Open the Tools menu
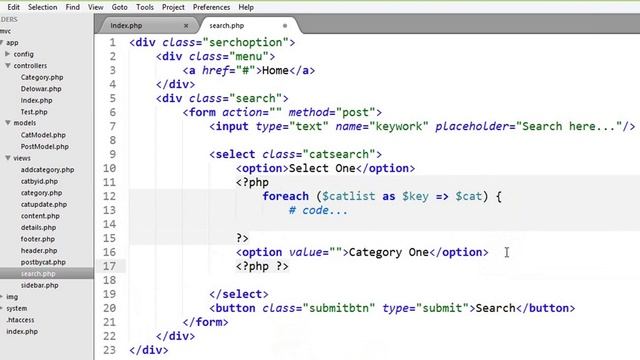 coord(145,7)
